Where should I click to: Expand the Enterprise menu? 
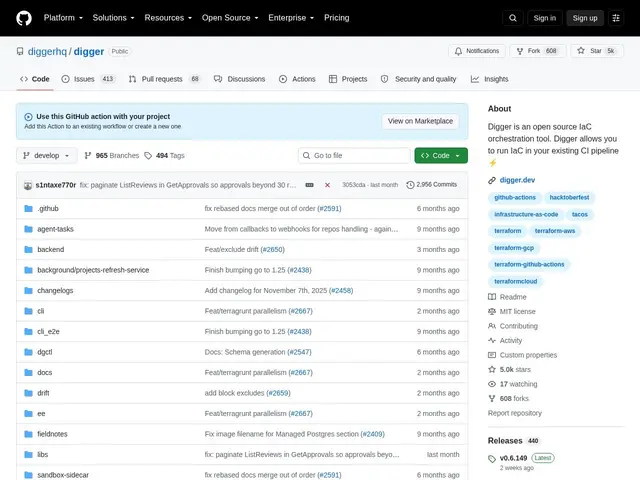pos(291,18)
